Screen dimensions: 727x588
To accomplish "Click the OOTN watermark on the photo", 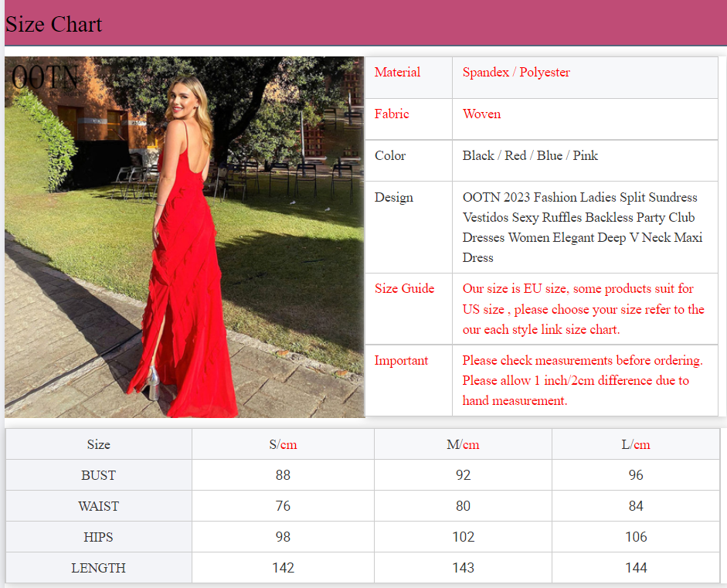I will point(46,77).
